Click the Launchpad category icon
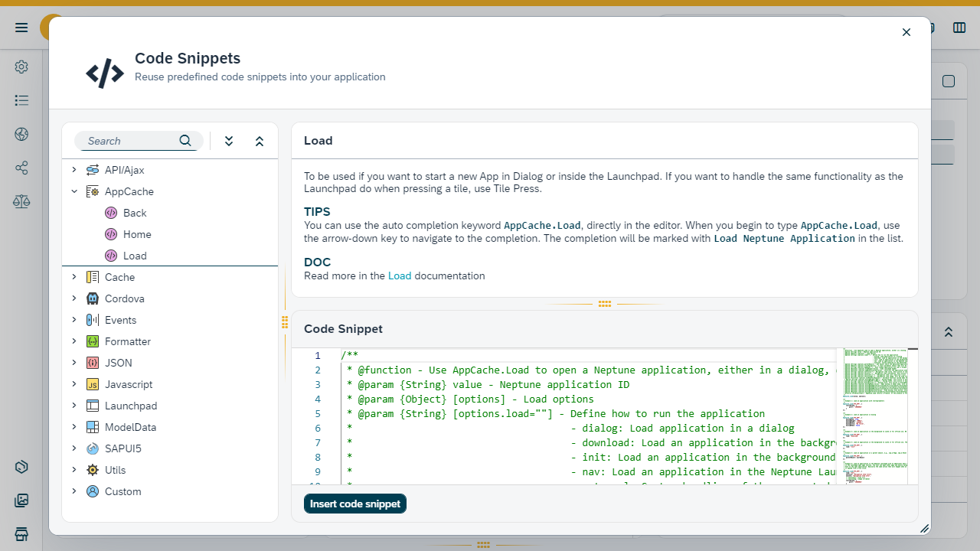This screenshot has width=980, height=551. (x=93, y=406)
